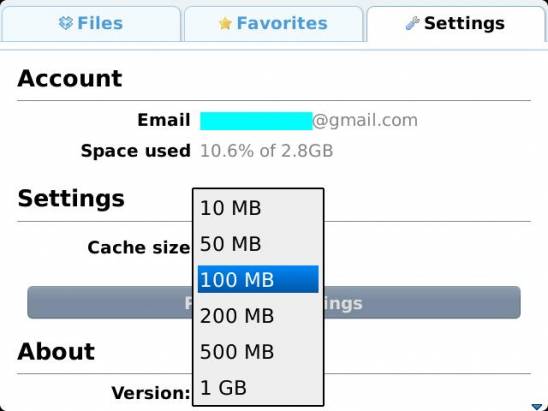Click the About section heading
548x411 pixels.
pos(56,351)
